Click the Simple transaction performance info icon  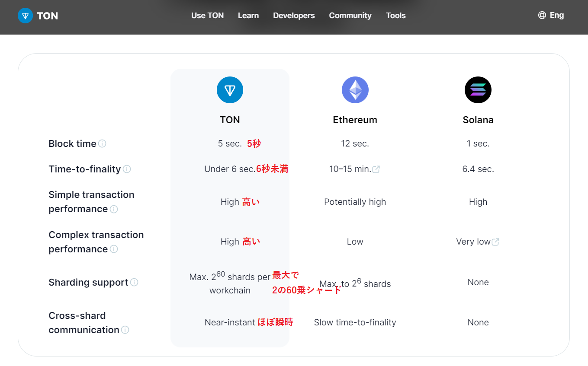click(x=113, y=210)
